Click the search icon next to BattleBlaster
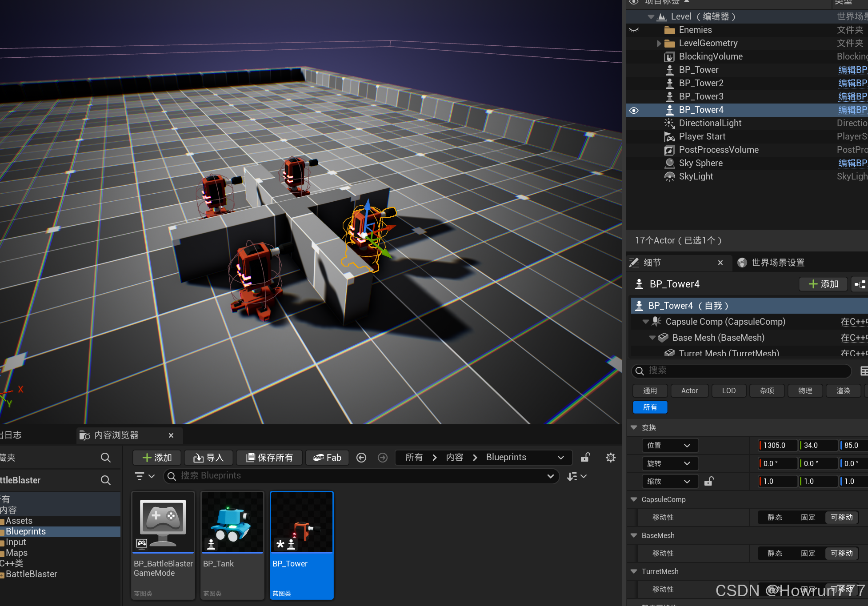 pos(105,480)
